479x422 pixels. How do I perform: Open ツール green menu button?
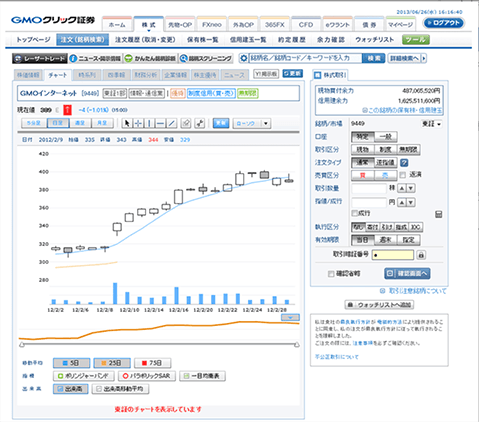tap(416, 40)
